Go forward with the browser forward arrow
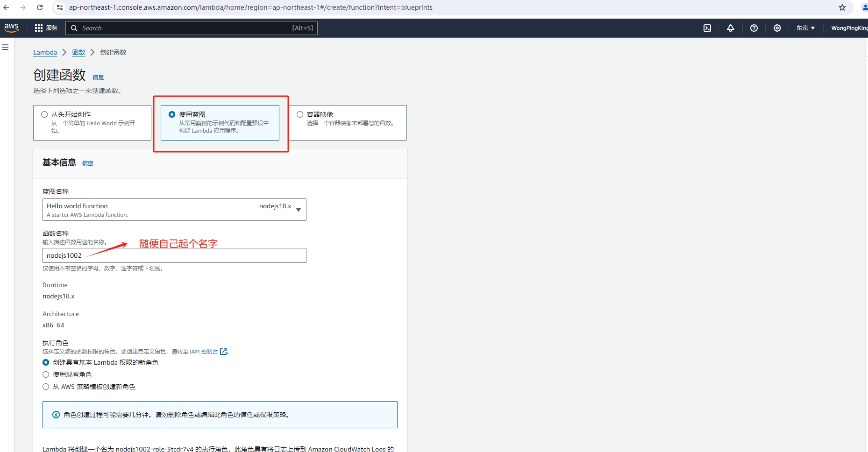 point(22,7)
